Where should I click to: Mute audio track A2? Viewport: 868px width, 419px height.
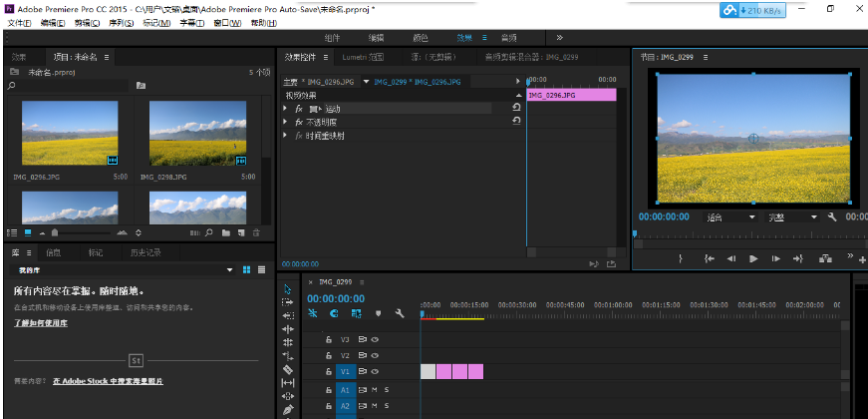tap(375, 406)
